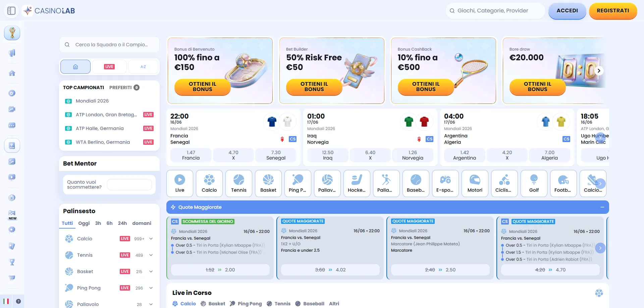Open the Mondiali 2026 championship link
Viewport: 644px width, 308px height.
click(x=92, y=101)
